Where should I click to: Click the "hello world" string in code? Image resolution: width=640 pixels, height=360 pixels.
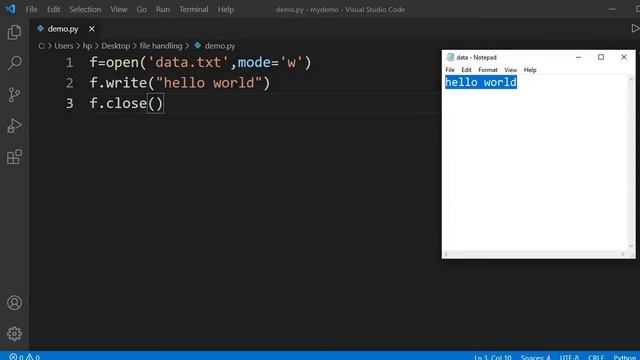click(x=209, y=83)
